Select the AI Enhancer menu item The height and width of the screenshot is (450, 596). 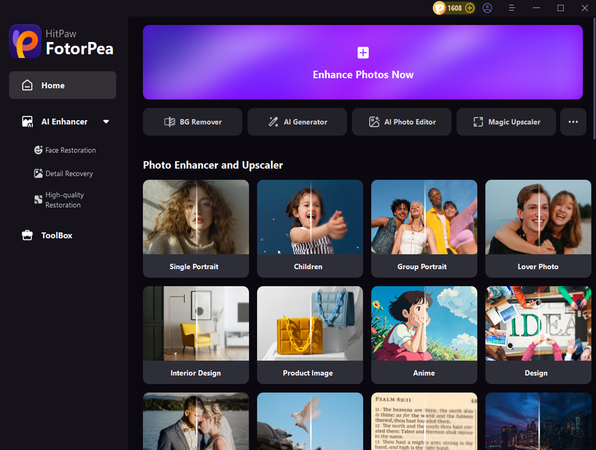[63, 122]
